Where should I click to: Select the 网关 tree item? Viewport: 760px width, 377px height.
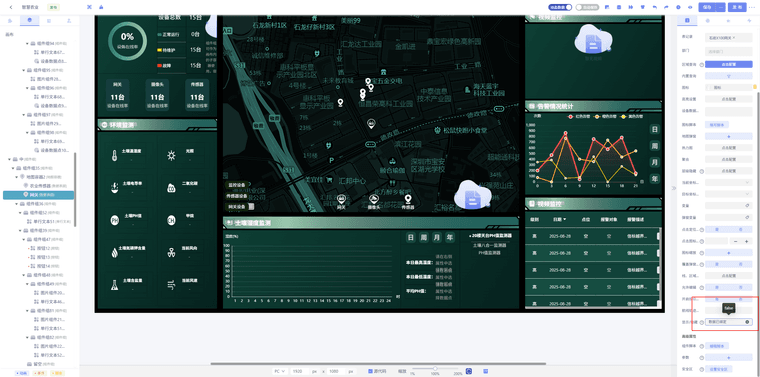tap(38, 194)
